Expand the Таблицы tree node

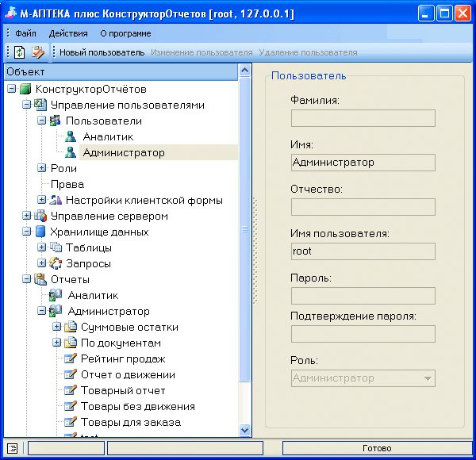[x=41, y=247]
